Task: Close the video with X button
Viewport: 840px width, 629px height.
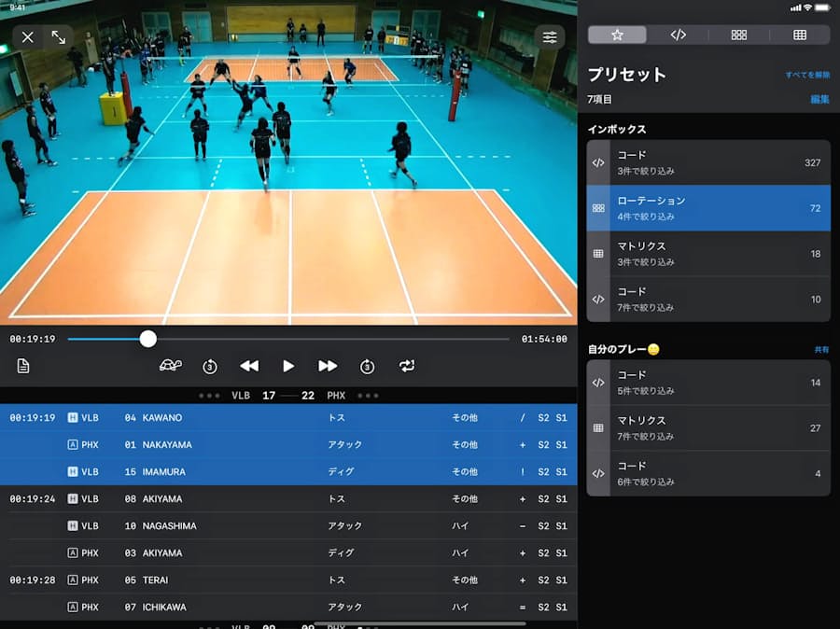Action: pos(28,37)
